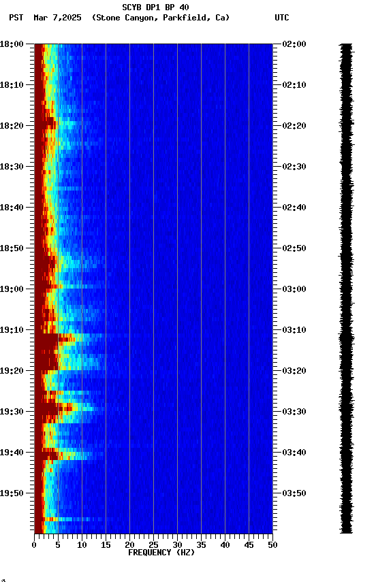Click the 19:30 PST time label
376x588 pixels.
[12, 412]
